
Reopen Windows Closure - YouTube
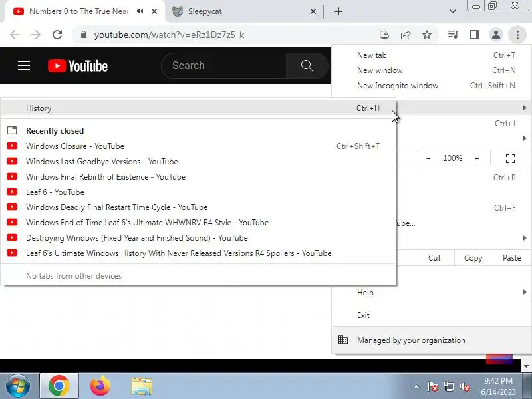point(198,146)
